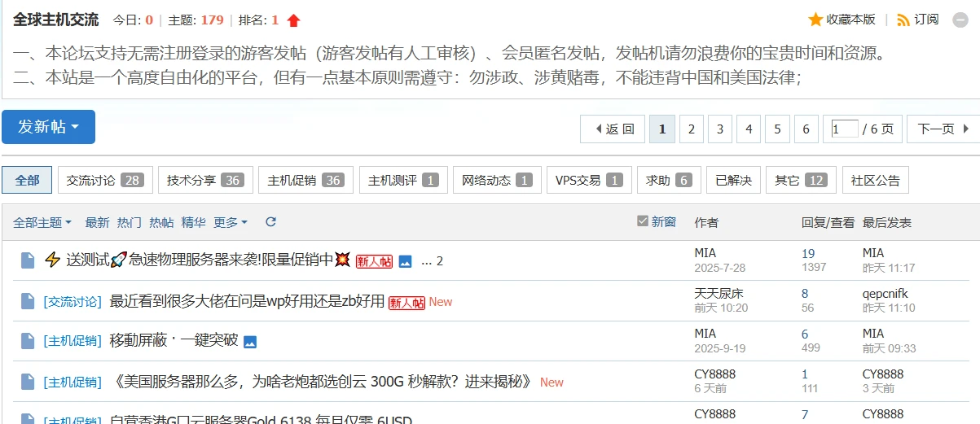Select the 已解决 category tab
The image size is (980, 424).
(x=733, y=180)
